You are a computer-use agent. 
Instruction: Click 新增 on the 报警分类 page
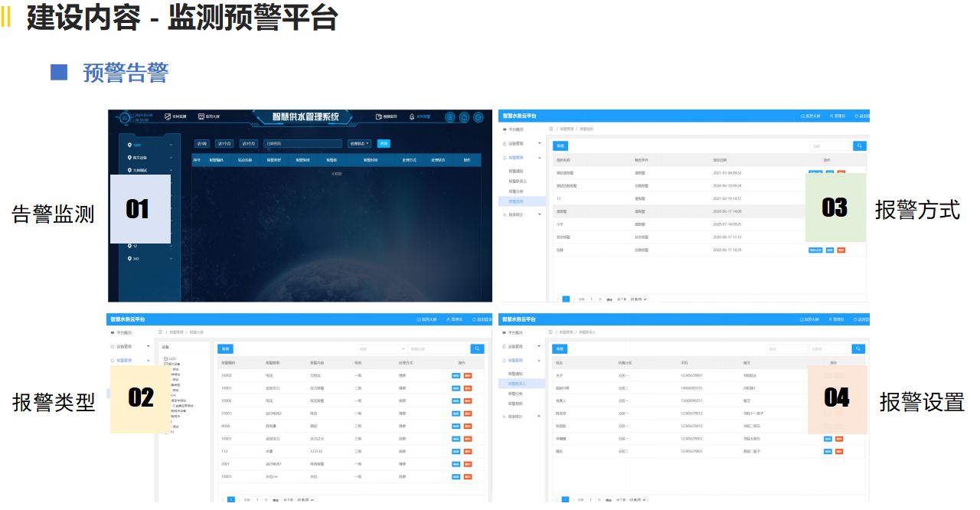(226, 348)
